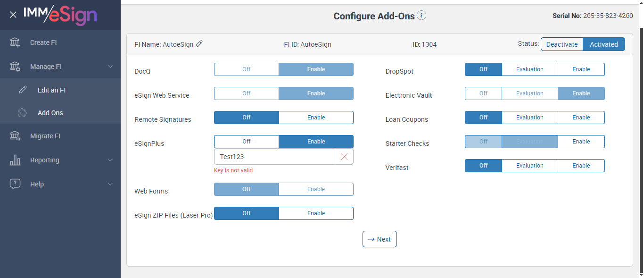Click the Reporting bar chart icon

[15, 160]
